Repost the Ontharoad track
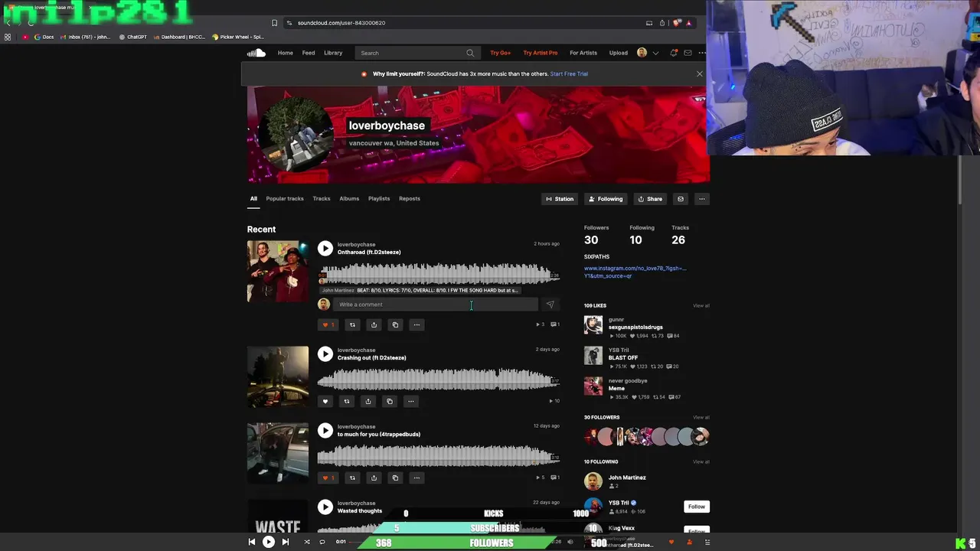Image resolution: width=980 pixels, height=551 pixels. point(352,324)
